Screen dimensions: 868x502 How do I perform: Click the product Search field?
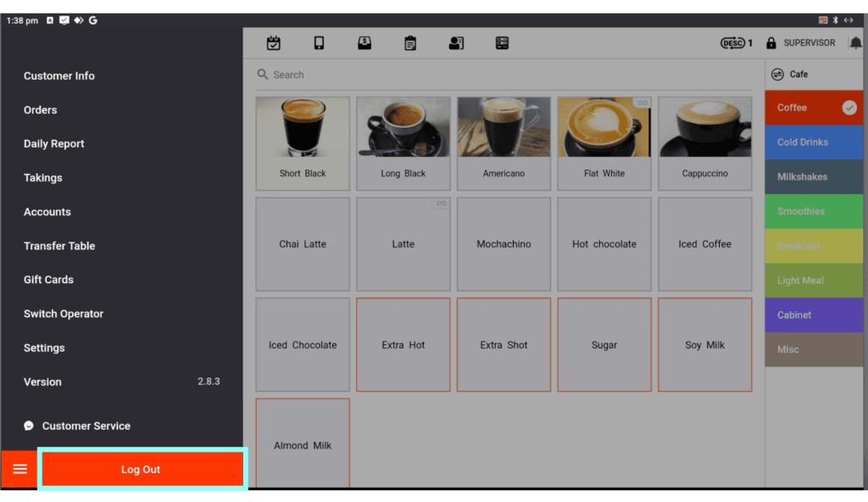[x=504, y=75]
